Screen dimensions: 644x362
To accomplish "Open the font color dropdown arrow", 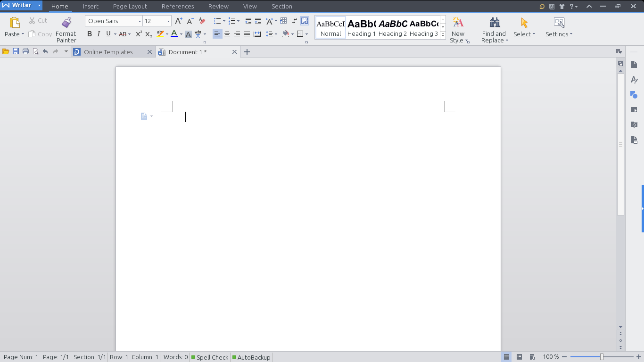I will [181, 34].
